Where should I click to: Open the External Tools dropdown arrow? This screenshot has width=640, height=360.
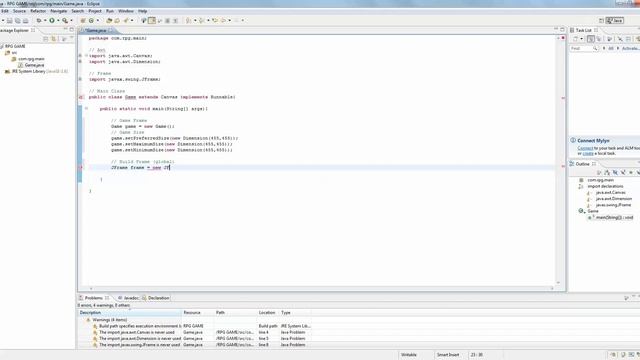tap(71, 20)
